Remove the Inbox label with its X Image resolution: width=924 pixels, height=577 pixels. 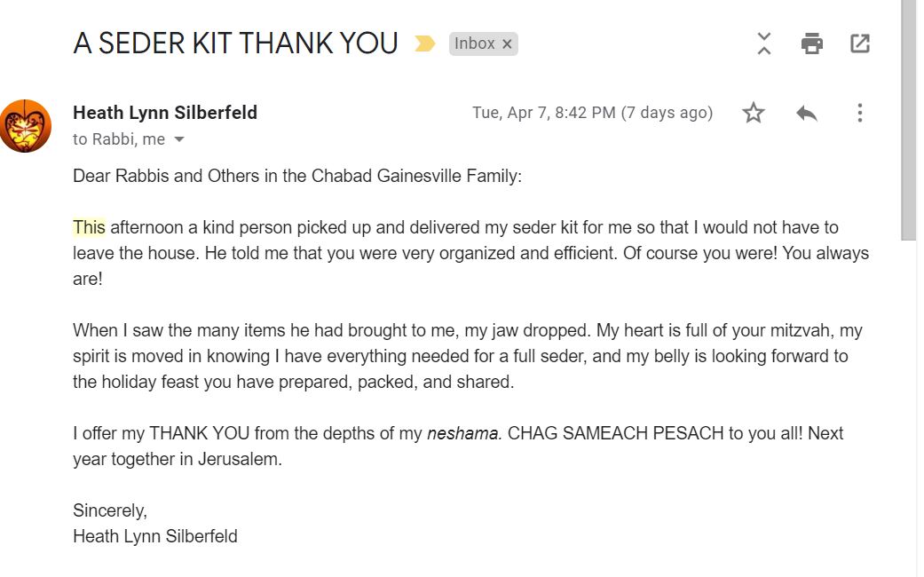point(507,44)
